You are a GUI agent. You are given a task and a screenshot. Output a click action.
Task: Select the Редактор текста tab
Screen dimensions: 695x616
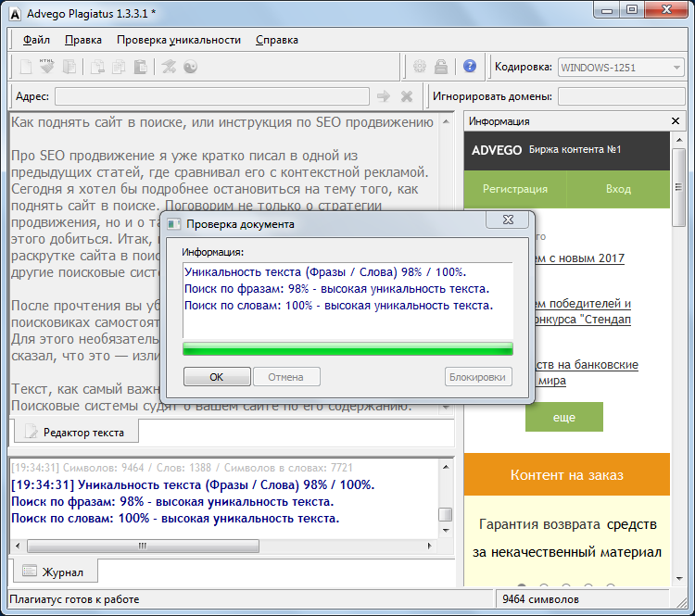(76, 432)
